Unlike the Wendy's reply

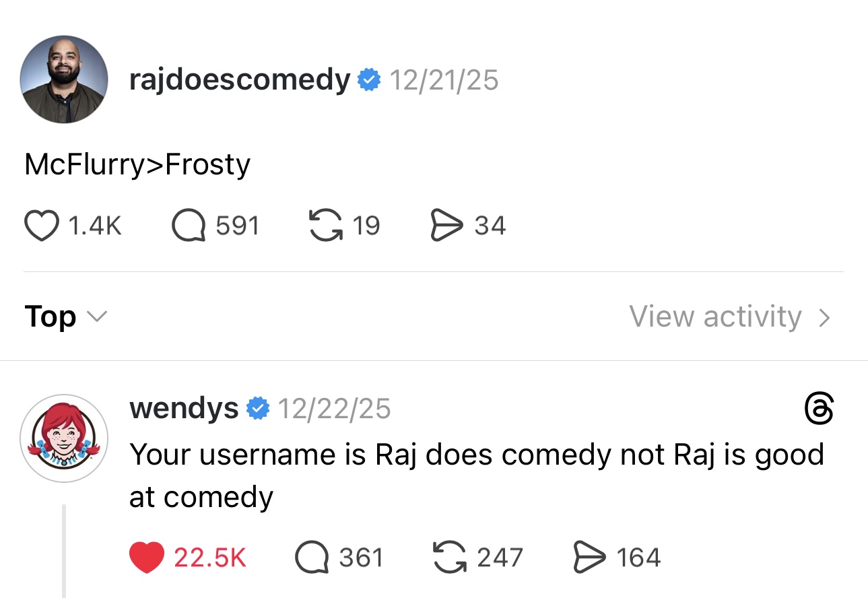pyautogui.click(x=146, y=558)
